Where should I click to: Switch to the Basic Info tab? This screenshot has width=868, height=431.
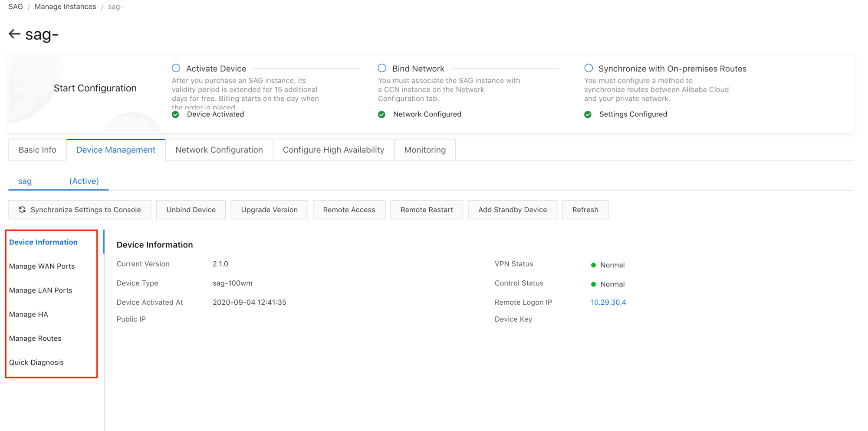coord(37,150)
